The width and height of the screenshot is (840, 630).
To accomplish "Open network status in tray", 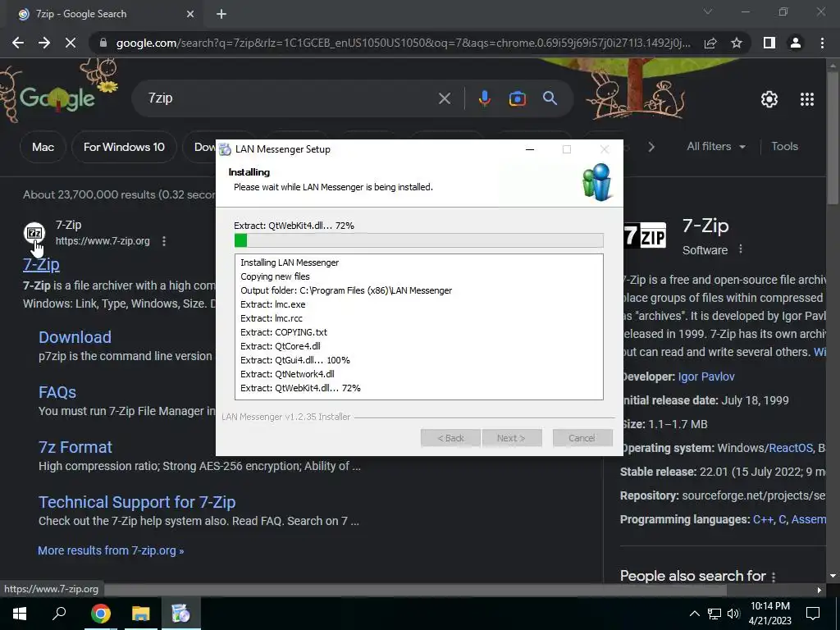I will tap(714, 614).
